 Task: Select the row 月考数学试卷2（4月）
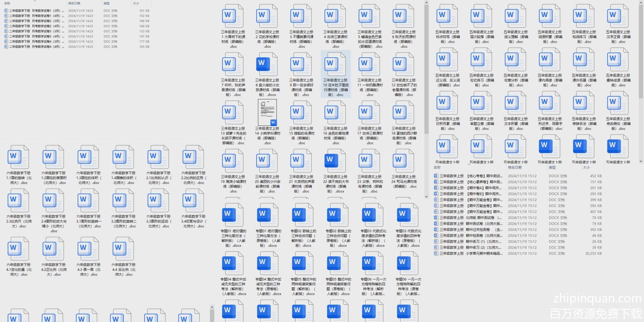click(x=77, y=26)
